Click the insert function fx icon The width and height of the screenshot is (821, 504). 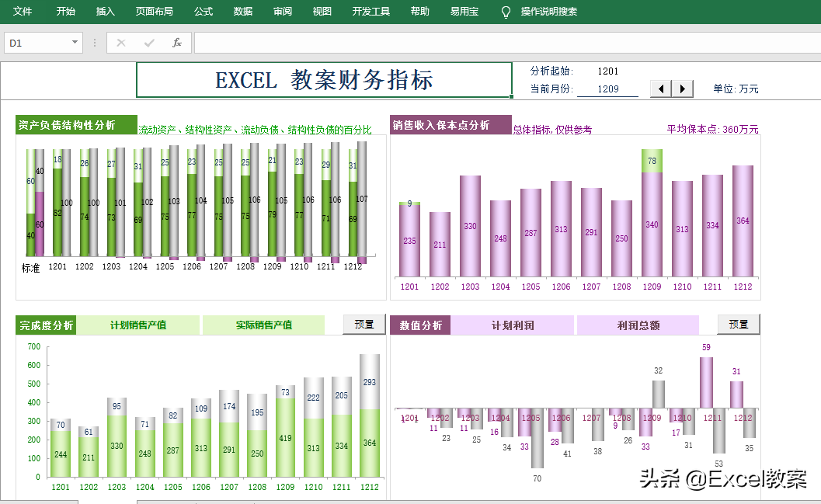[177, 43]
